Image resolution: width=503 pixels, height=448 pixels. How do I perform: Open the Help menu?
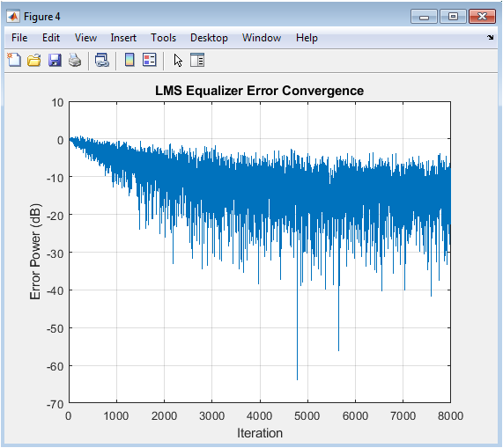pyautogui.click(x=307, y=38)
